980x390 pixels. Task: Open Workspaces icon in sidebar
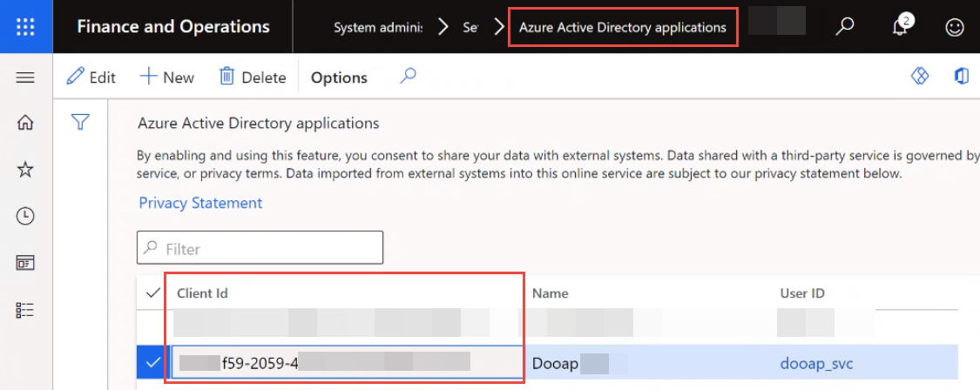coord(25,263)
